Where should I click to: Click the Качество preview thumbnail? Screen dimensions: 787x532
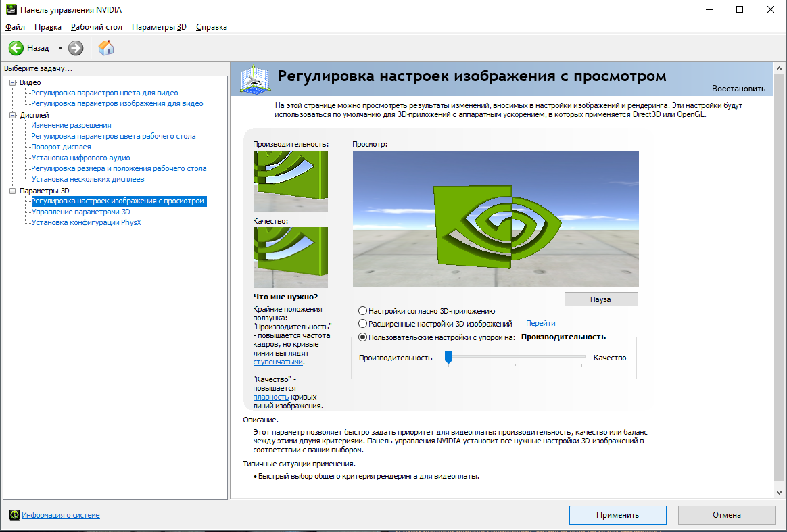tap(291, 258)
